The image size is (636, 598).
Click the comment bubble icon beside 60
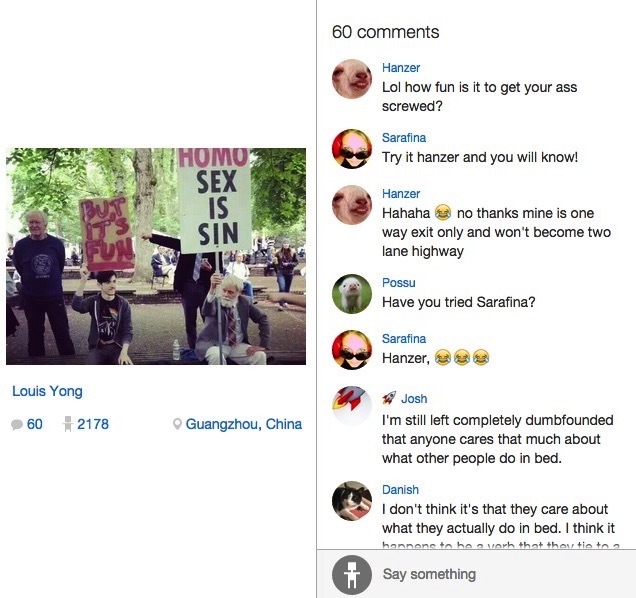pyautogui.click(x=16, y=424)
